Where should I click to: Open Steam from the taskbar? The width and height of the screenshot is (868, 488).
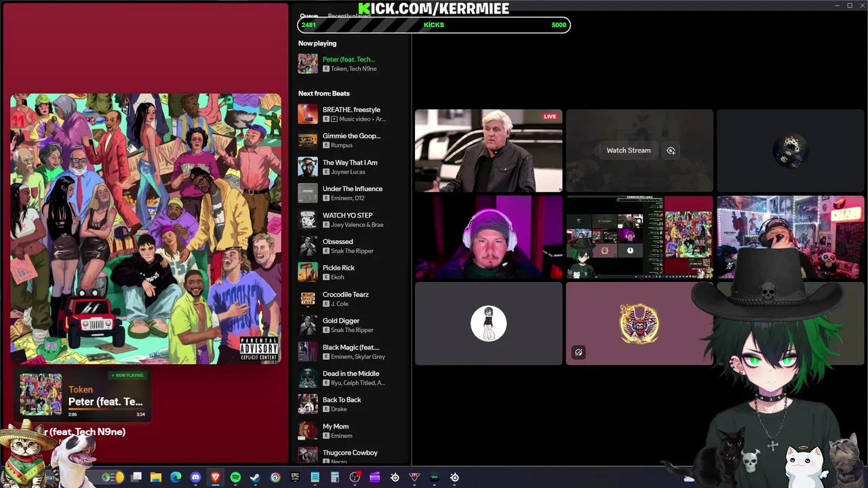coord(255,477)
